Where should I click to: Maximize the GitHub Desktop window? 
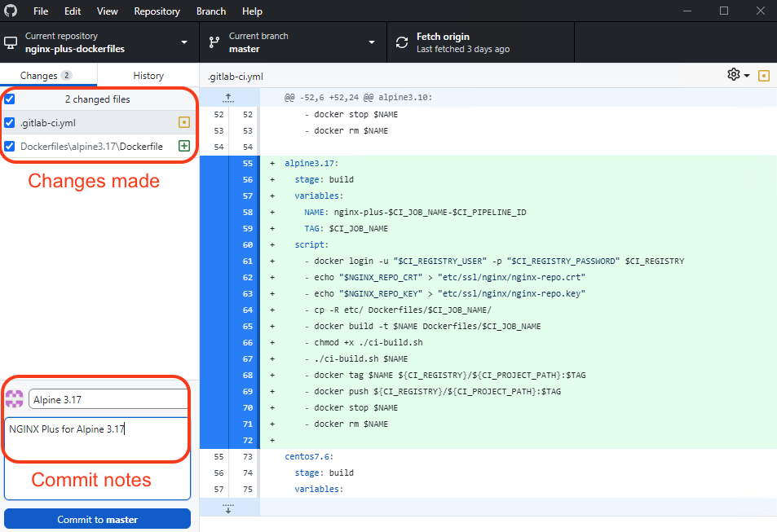click(x=724, y=11)
